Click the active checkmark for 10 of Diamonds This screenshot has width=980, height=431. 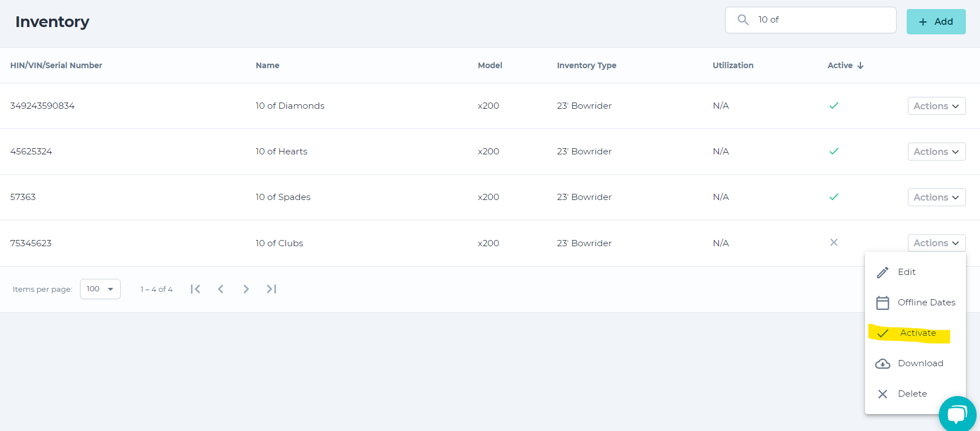(834, 105)
